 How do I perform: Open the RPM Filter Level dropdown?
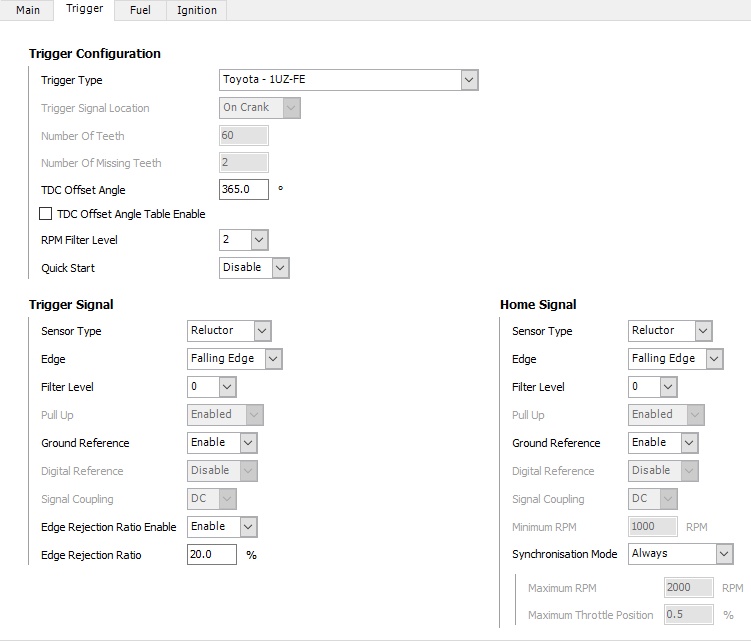244,240
